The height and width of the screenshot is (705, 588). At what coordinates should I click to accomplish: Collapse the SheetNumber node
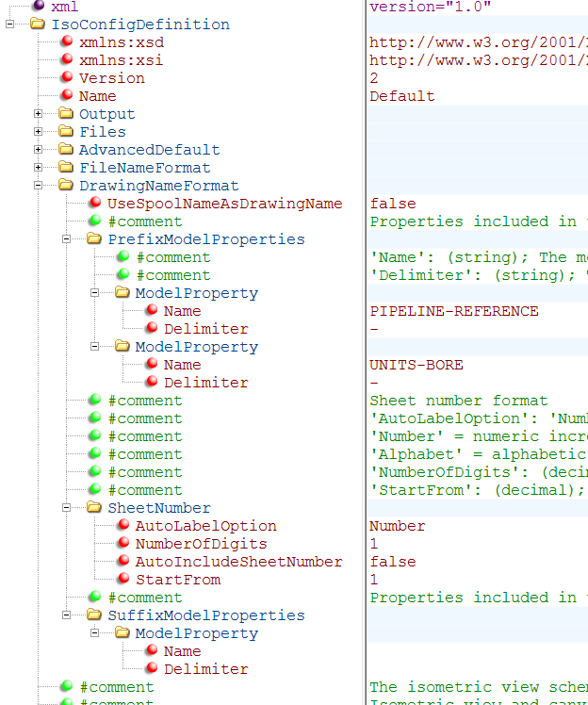67,508
